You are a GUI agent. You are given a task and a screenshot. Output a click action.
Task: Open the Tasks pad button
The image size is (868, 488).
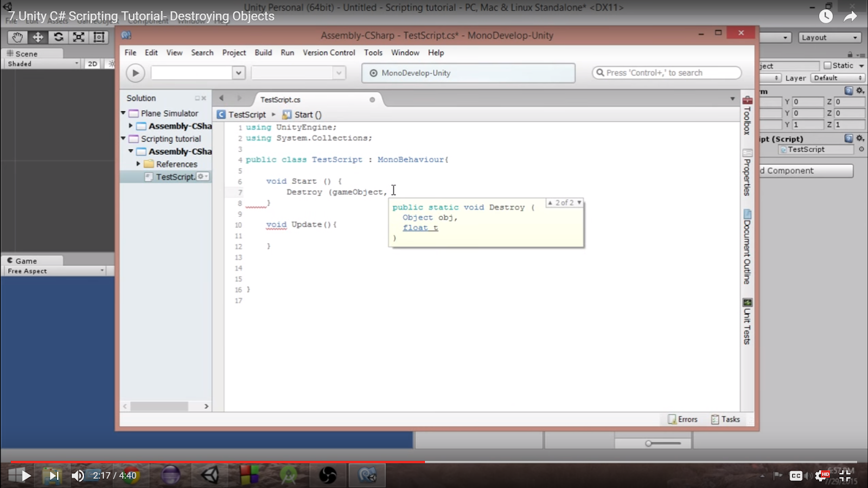point(725,419)
